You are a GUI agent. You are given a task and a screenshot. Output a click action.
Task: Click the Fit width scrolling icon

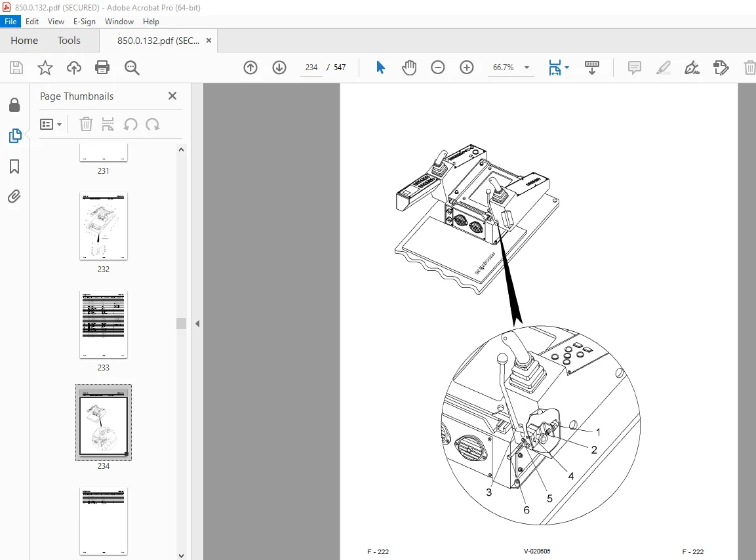[555, 68]
